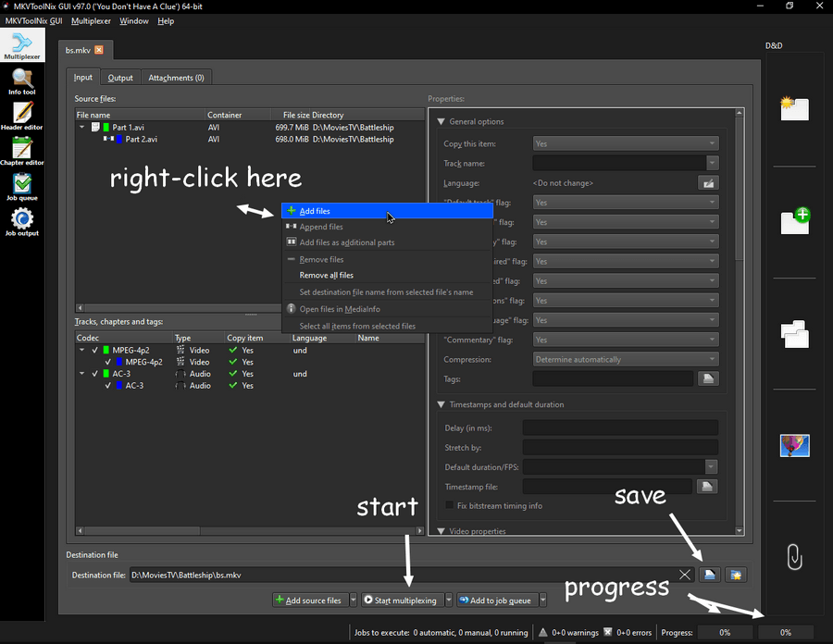Open the Job queue view
Viewport: 833px width, 644px height.
click(22, 186)
